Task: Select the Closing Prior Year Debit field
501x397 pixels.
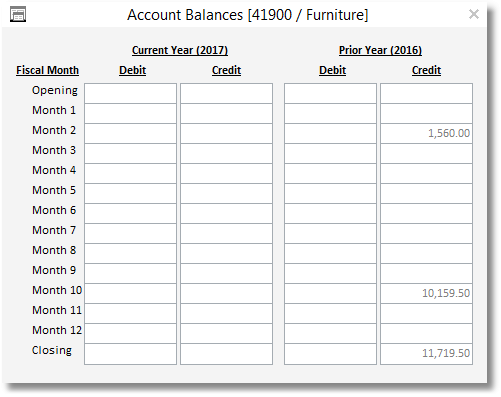Action: [330, 354]
